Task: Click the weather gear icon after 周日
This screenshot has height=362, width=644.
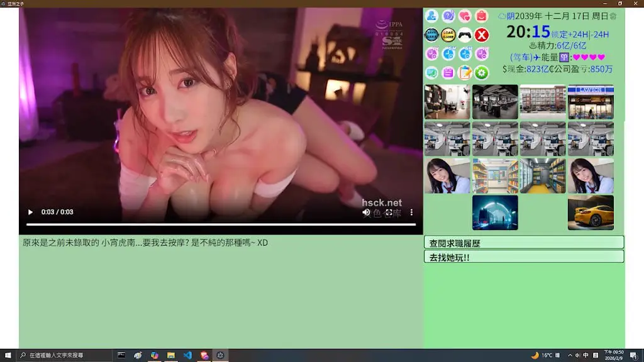Action: point(613,16)
